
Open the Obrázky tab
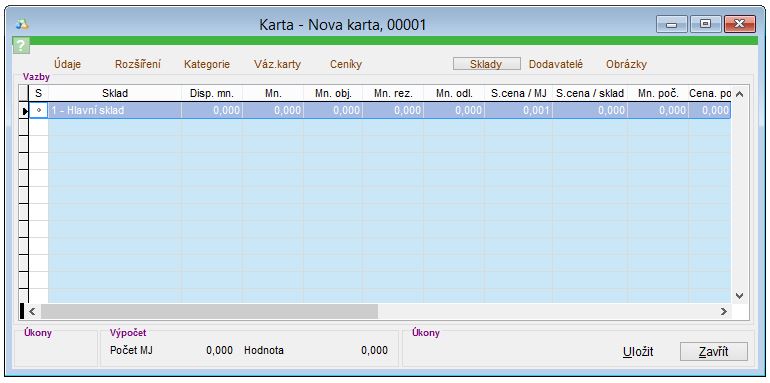coord(626,64)
